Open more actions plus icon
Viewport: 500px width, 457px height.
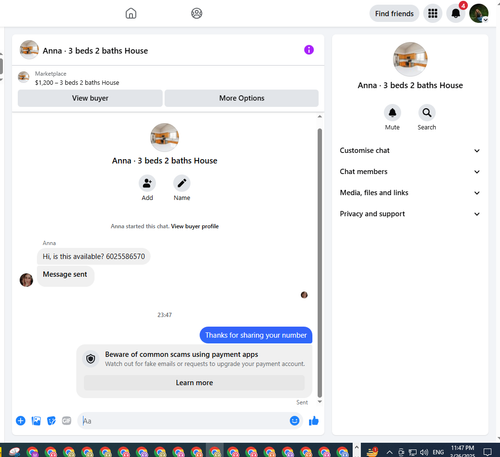(21, 421)
